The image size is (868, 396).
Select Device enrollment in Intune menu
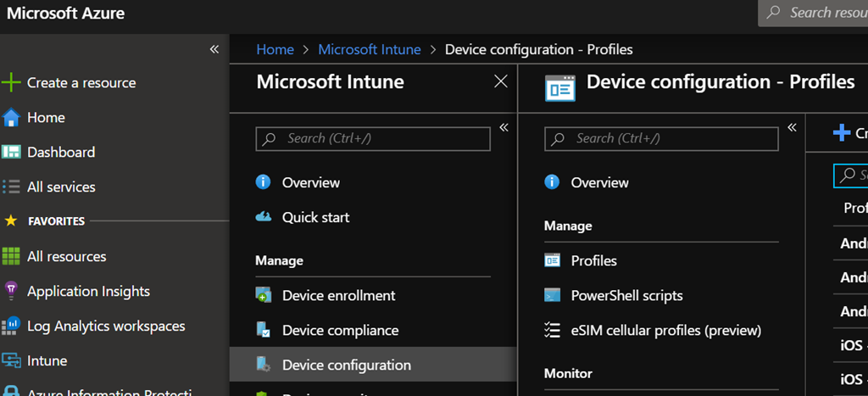pyautogui.click(x=338, y=295)
